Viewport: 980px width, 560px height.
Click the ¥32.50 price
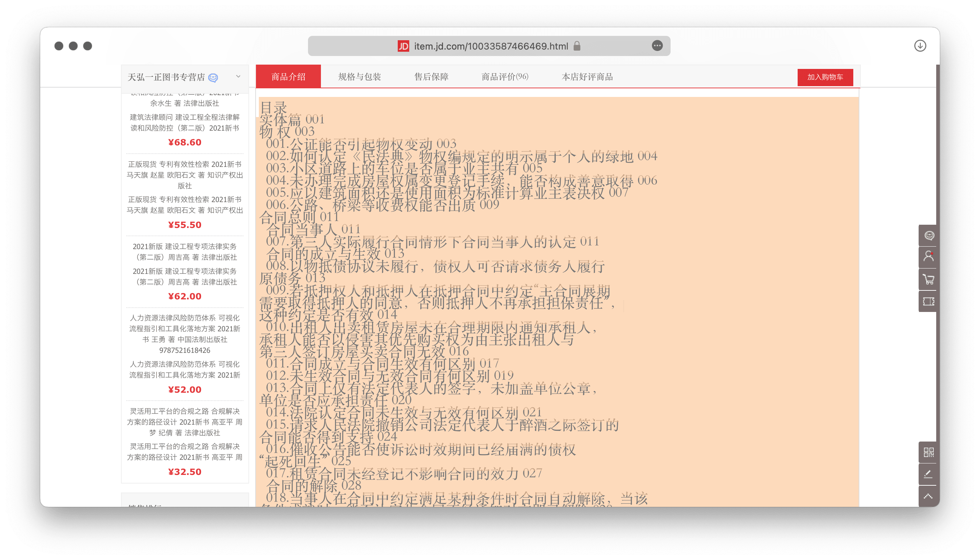[185, 472]
